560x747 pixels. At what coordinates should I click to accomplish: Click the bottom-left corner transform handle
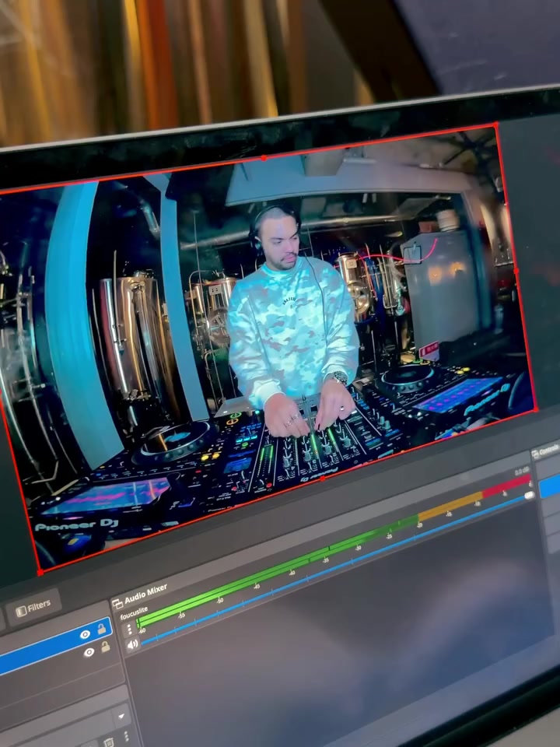pos(40,572)
